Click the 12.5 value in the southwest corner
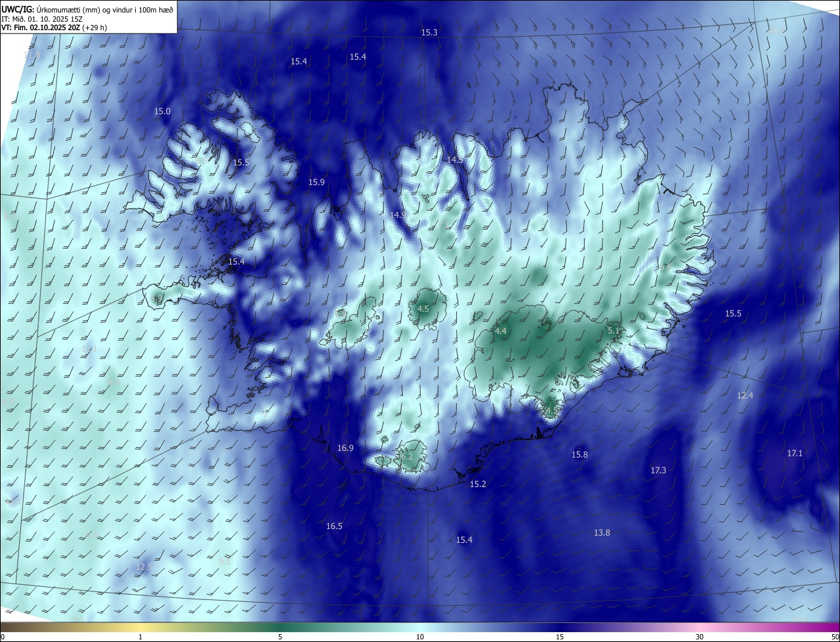Image resolution: width=840 pixels, height=642 pixels. pyautogui.click(x=144, y=567)
